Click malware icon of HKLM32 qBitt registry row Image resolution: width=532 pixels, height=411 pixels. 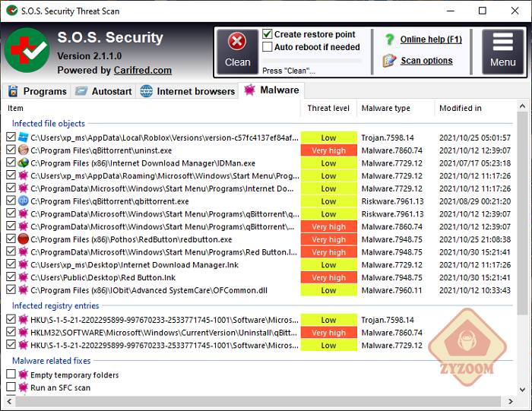23,332
